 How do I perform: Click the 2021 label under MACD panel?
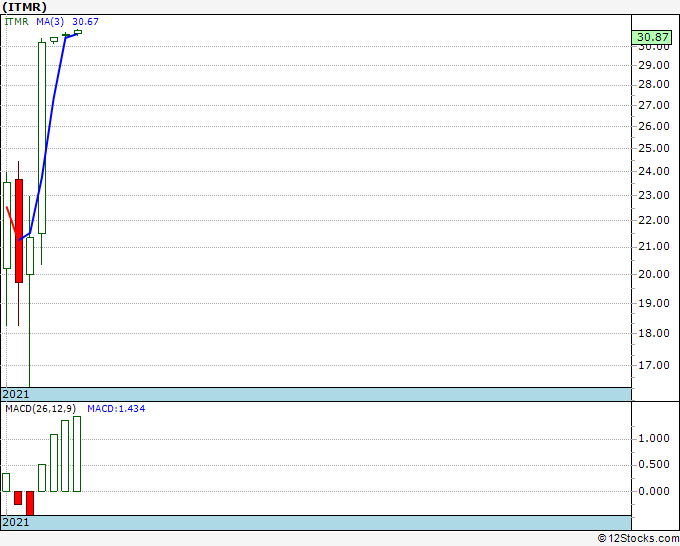[x=15, y=523]
